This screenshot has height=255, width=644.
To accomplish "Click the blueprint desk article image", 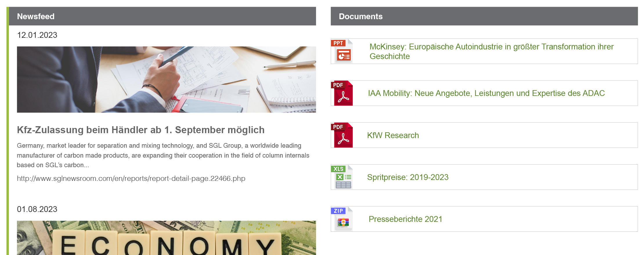I will [x=166, y=79].
